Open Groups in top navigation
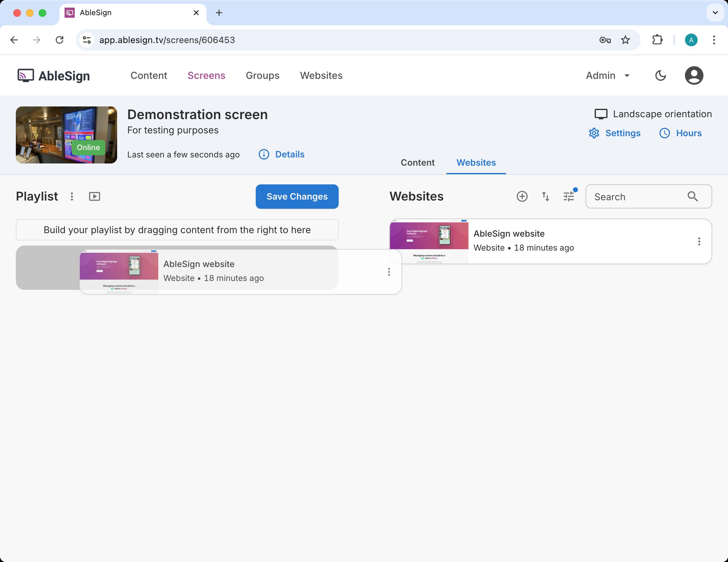 [x=262, y=76]
